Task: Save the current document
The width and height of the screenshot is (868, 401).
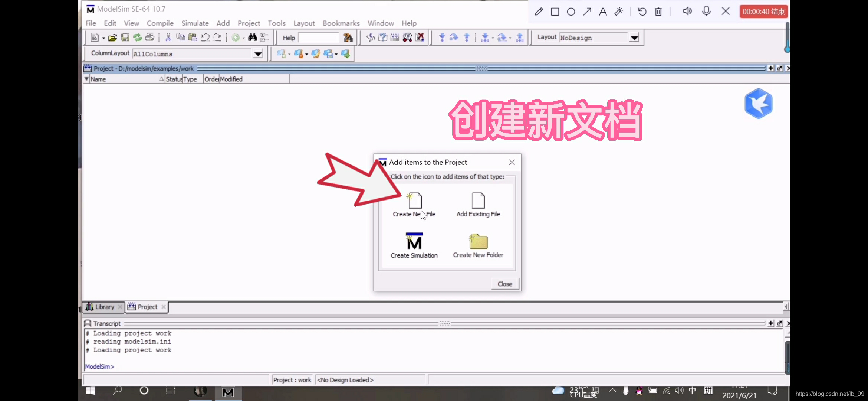Action: pos(125,37)
